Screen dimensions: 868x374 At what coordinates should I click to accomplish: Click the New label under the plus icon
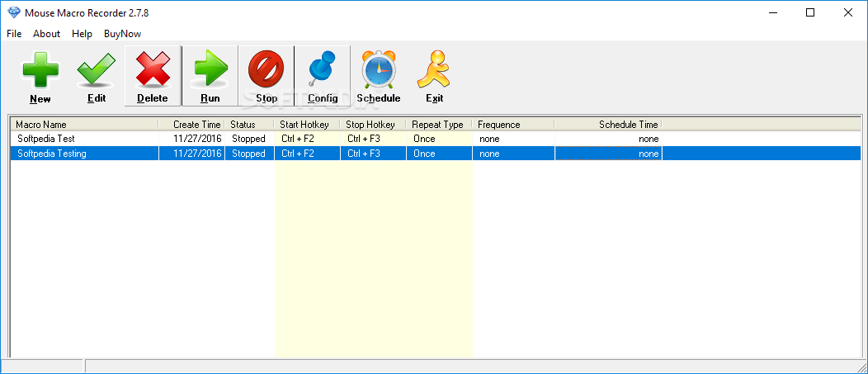40,98
